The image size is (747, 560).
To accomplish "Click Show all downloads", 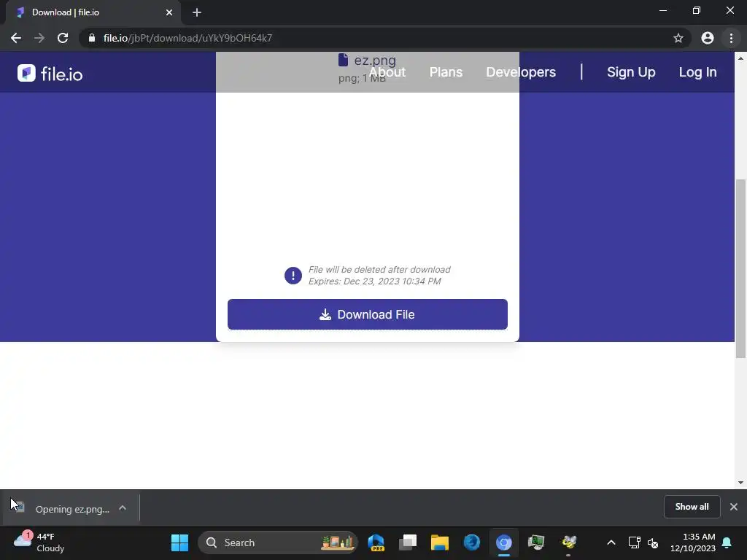I will (x=692, y=507).
